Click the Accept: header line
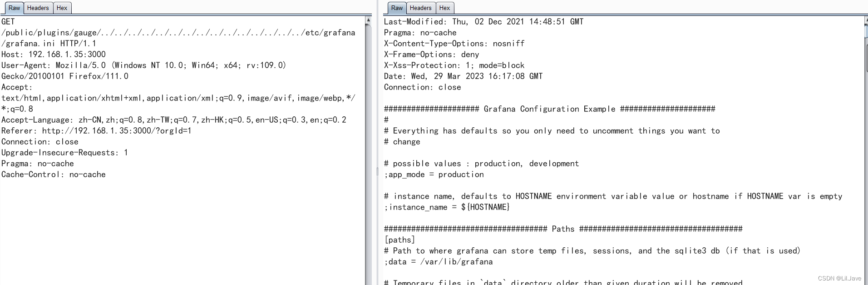The image size is (868, 285). 17,87
